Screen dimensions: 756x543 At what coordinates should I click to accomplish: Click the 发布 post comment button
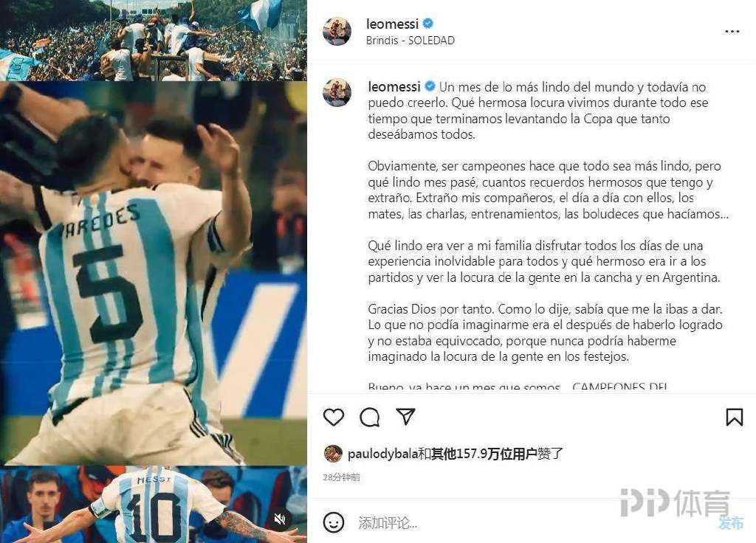[731, 523]
